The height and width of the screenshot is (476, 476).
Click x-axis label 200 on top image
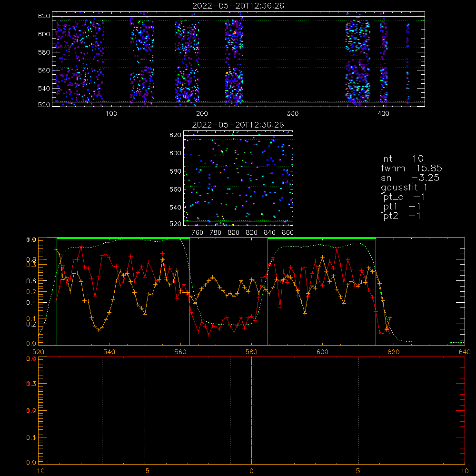[x=202, y=114]
